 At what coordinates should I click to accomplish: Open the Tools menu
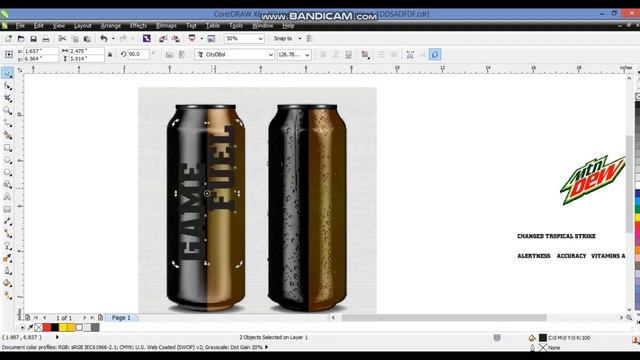click(236, 26)
